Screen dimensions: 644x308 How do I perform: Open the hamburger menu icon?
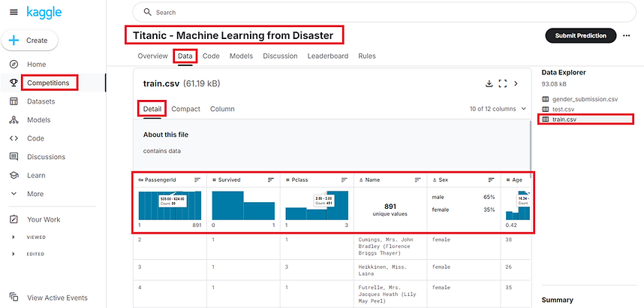(14, 12)
